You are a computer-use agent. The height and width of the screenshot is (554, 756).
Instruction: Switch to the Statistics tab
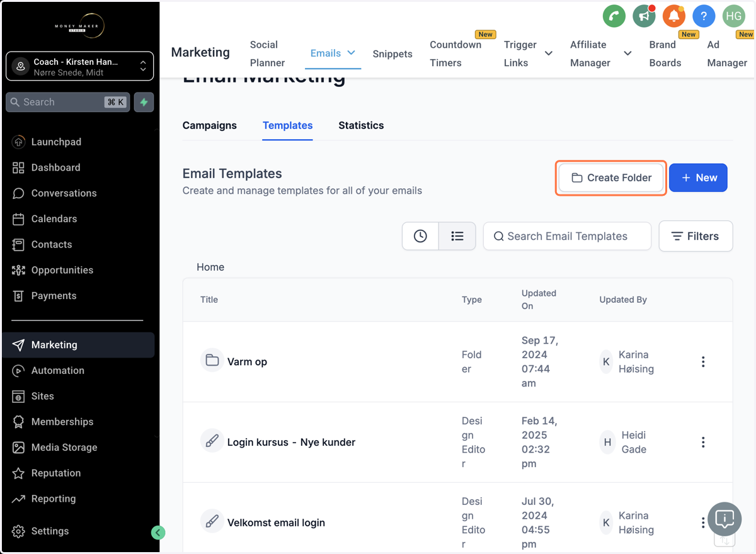361,125
